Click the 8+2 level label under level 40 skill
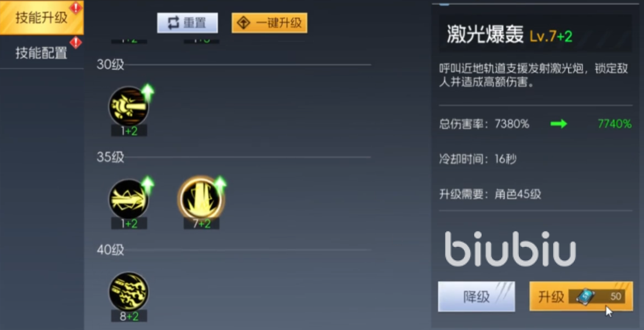 click(129, 316)
